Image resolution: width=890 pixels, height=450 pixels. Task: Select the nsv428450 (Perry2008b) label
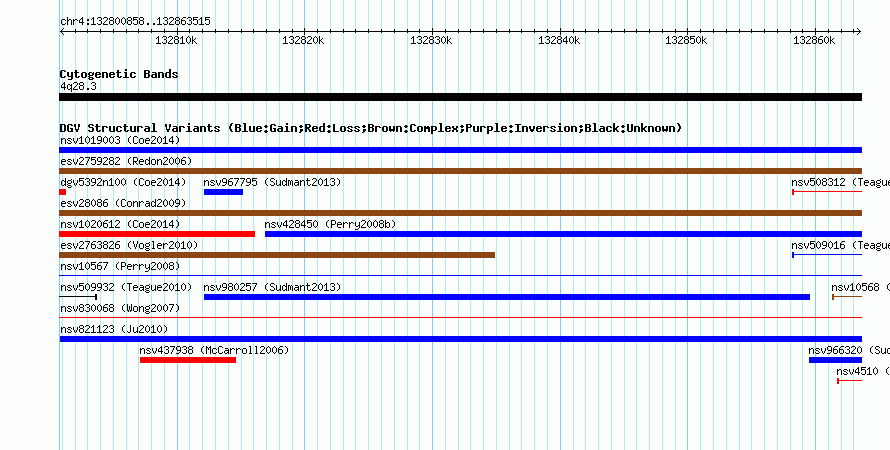[330, 224]
